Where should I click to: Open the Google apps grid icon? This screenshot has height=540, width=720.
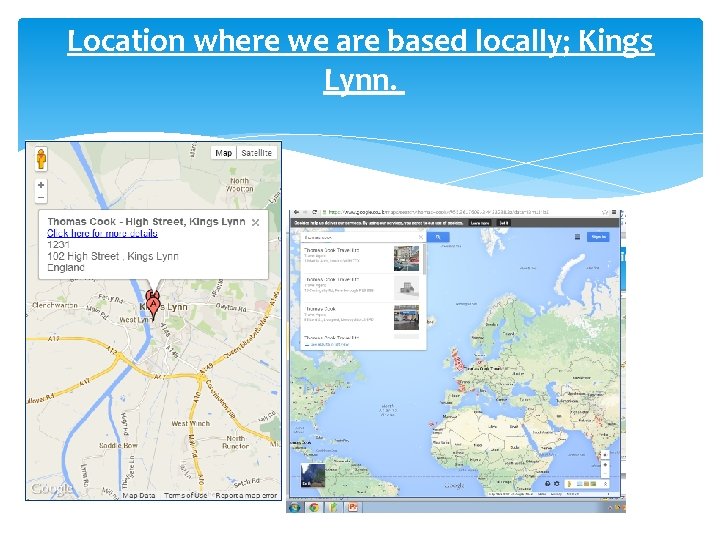577,237
